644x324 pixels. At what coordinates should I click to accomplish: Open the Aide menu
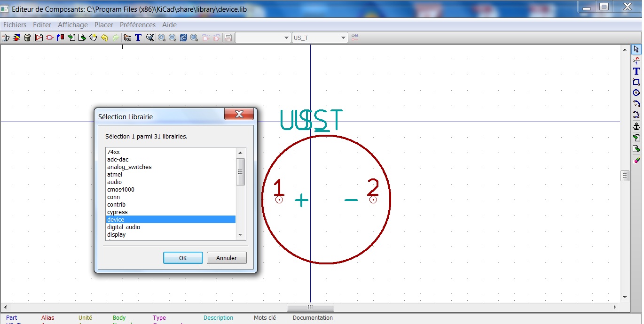[x=169, y=25]
